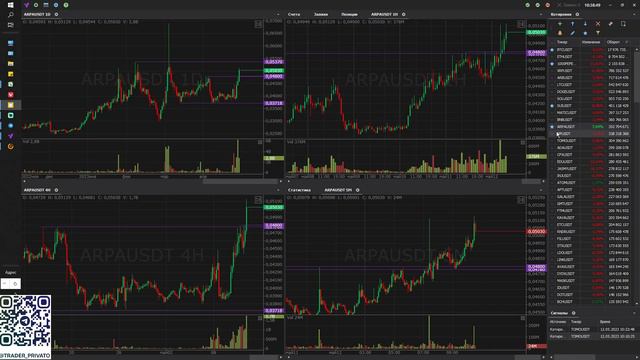Image resolution: width=640 pixels, height=360 pixels.
Task: Click corner tool icon on ARPAUSDT 1H chart
Action: click(x=521, y=24)
